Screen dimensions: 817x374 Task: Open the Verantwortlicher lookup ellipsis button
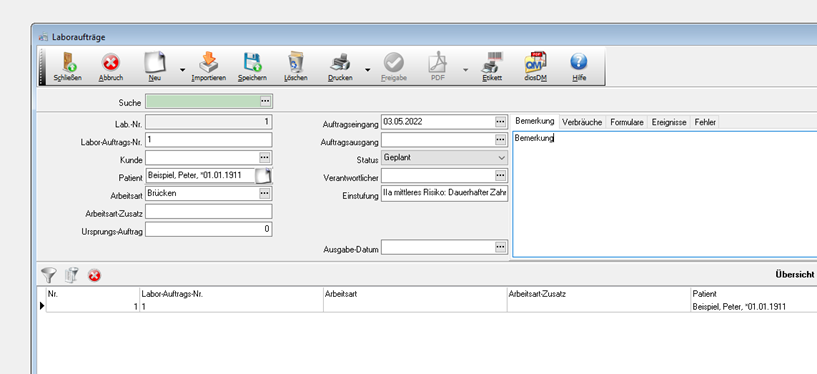pyautogui.click(x=501, y=175)
